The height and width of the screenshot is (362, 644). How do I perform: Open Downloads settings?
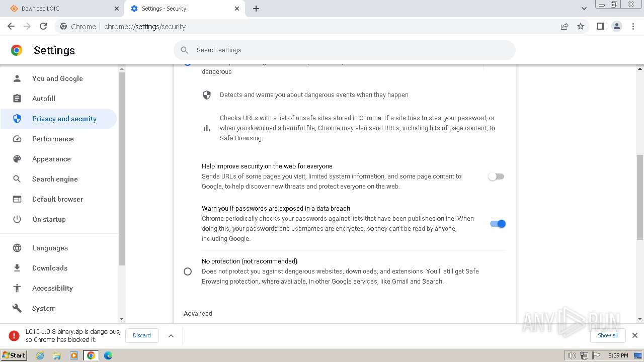coord(58,268)
